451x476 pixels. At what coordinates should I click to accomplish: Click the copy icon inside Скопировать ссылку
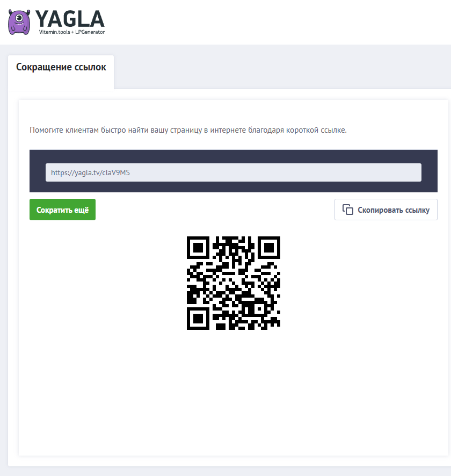click(347, 210)
